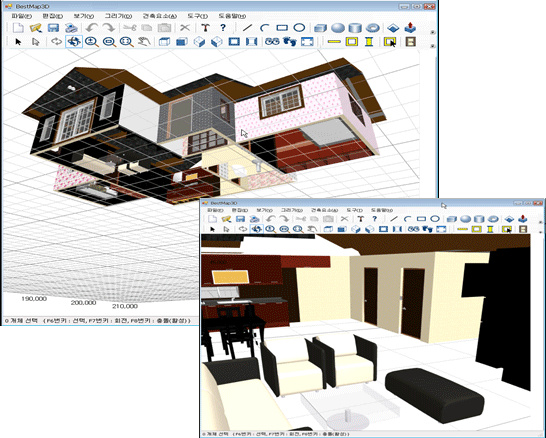Open the 건축요소 menu in the back window
Image resolution: width=546 pixels, height=438 pixels.
(x=159, y=16)
